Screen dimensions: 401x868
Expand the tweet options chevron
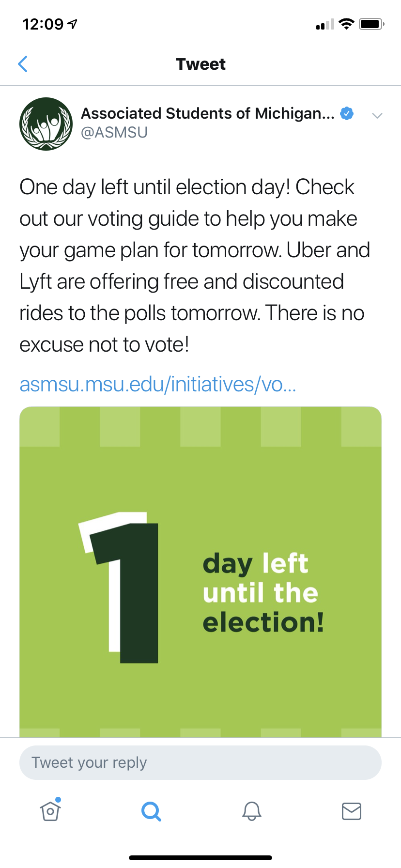pyautogui.click(x=377, y=115)
